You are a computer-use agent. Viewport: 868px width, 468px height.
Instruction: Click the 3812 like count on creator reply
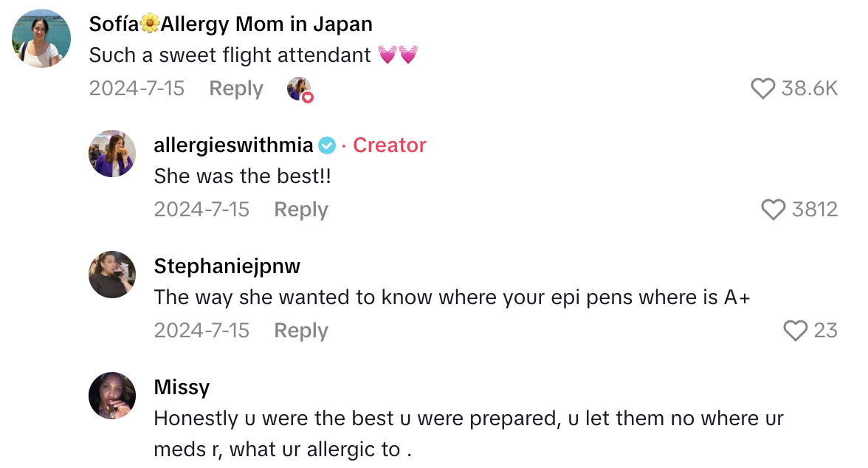(815, 210)
